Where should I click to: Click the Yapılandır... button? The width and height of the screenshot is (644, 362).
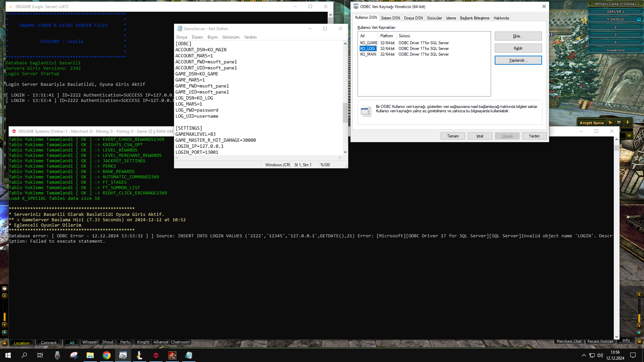518,60
